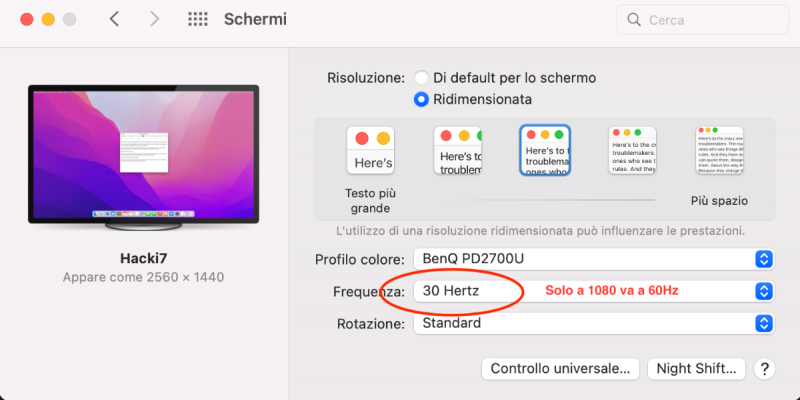Click the help question mark button

point(765,369)
